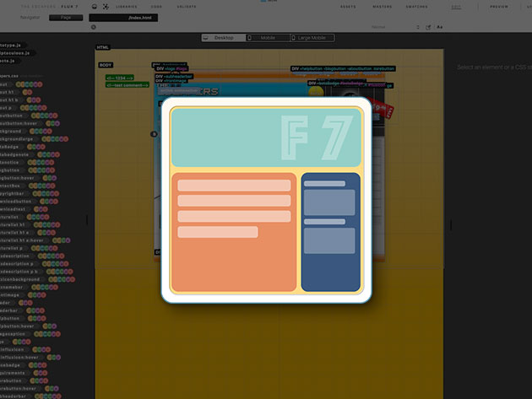Image resolution: width=532 pixels, height=399 pixels.
Task: Select the iconbackground style row
Action: pyautogui.click(x=37, y=279)
